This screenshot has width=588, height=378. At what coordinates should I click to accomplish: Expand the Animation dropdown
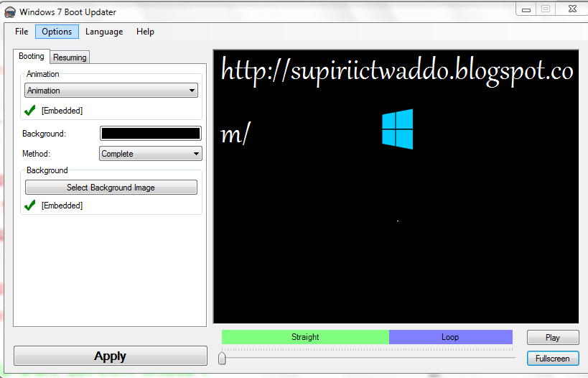coord(111,91)
